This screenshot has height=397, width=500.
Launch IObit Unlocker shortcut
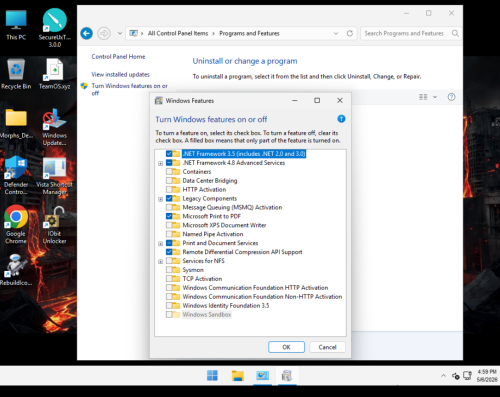[55, 224]
